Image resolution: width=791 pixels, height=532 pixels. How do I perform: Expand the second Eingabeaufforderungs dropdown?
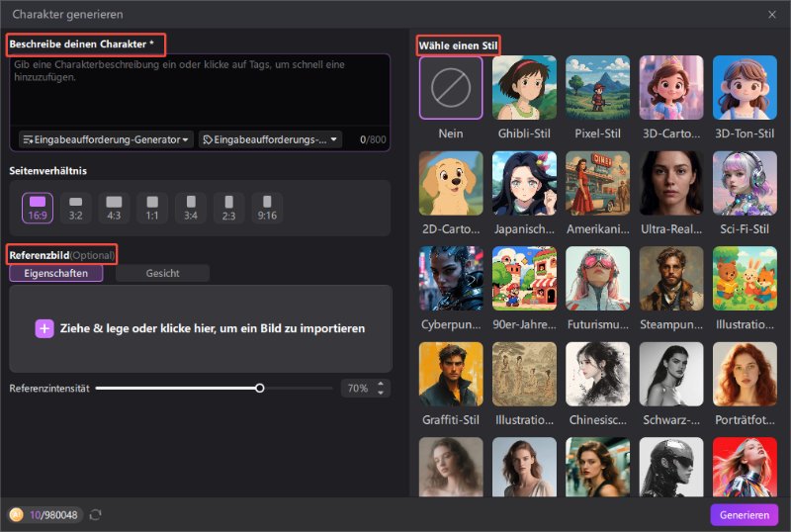[x=271, y=140]
